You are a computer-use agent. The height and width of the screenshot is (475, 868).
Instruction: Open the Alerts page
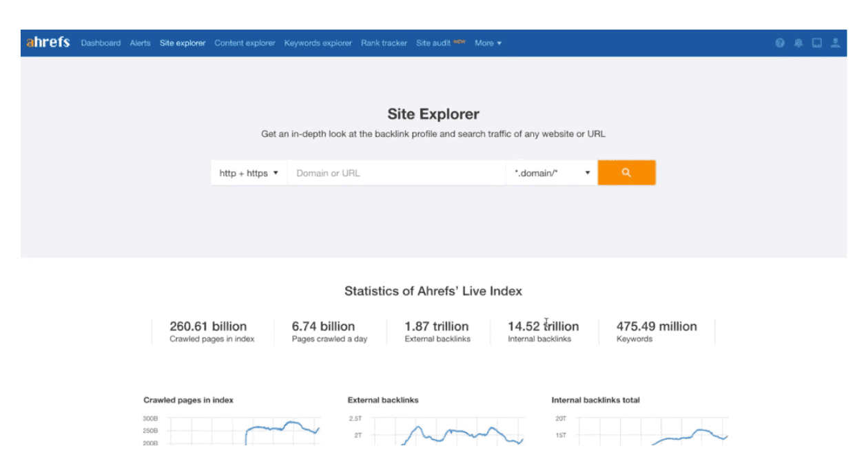tap(140, 43)
